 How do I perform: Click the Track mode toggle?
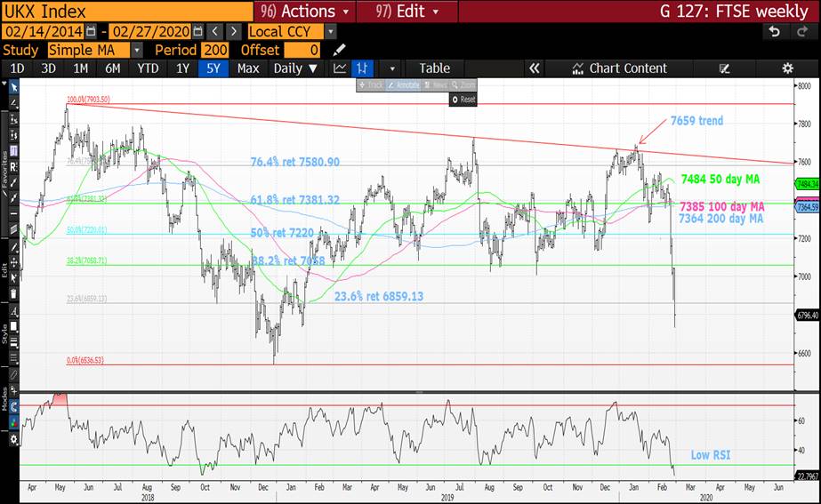pos(371,84)
